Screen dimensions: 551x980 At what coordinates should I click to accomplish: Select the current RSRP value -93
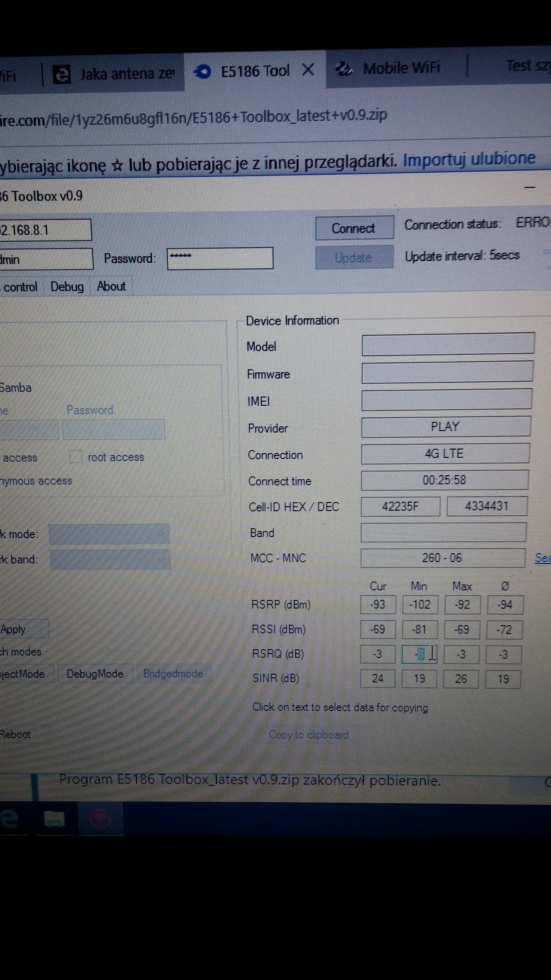pos(378,604)
